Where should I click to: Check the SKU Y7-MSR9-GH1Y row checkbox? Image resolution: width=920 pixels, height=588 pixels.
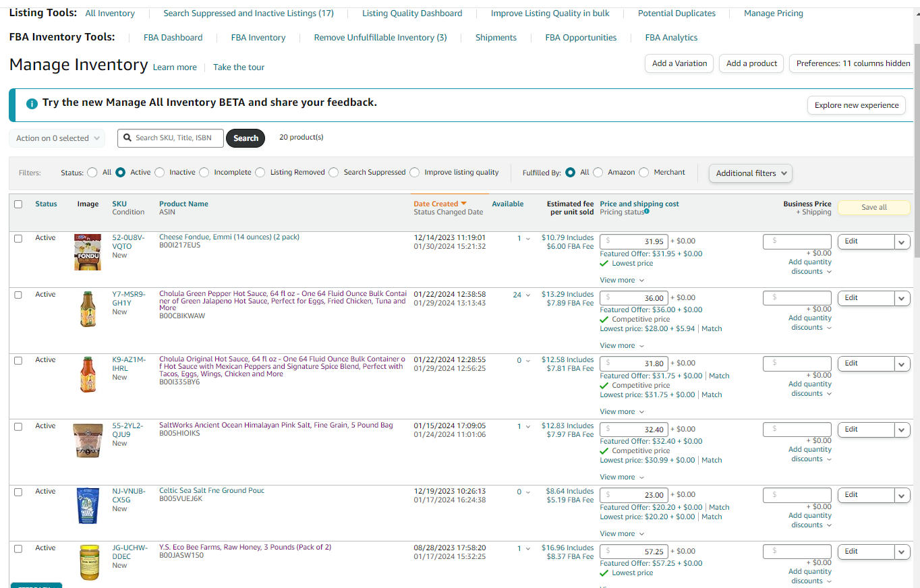point(18,295)
